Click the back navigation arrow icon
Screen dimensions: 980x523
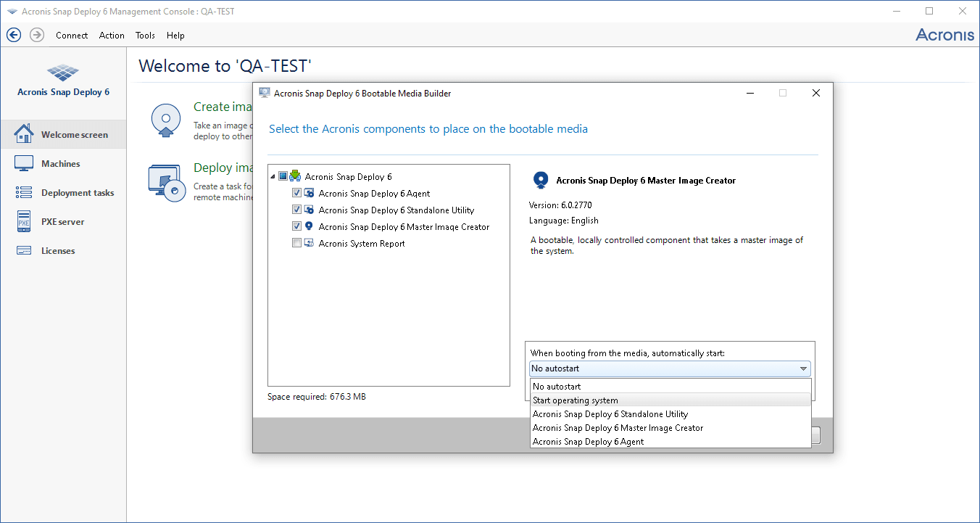pos(13,35)
